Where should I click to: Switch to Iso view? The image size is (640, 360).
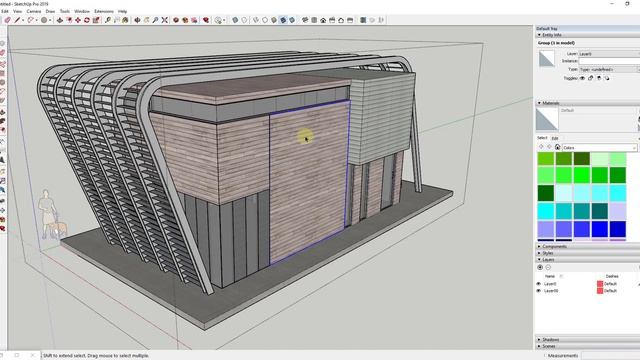click(305, 20)
